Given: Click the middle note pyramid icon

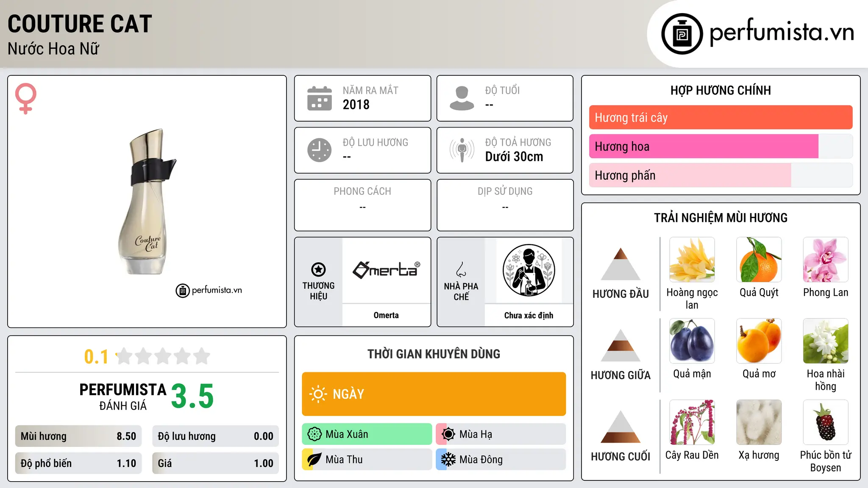Looking at the screenshot, I should [x=620, y=345].
